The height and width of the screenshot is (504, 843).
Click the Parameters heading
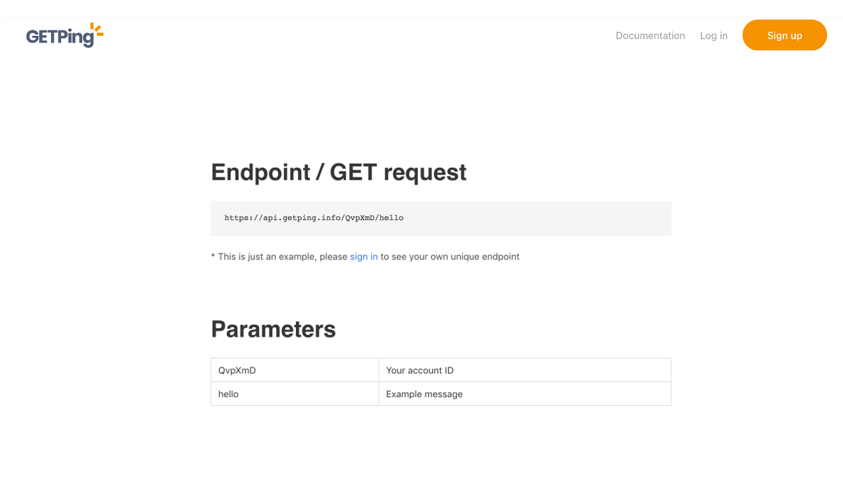(273, 329)
